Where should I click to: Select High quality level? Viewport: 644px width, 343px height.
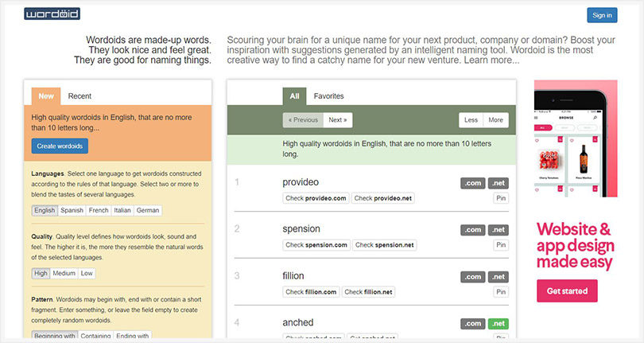click(41, 273)
